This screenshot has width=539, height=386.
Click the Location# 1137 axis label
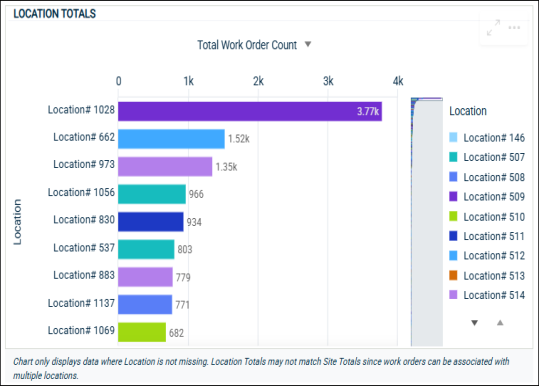[x=81, y=303]
